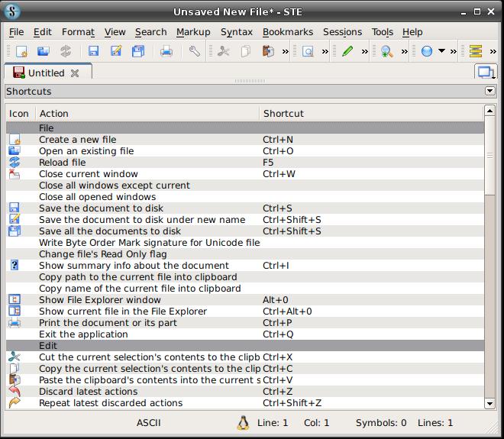Open the dropdown arrow beside the globe icon

(x=442, y=51)
